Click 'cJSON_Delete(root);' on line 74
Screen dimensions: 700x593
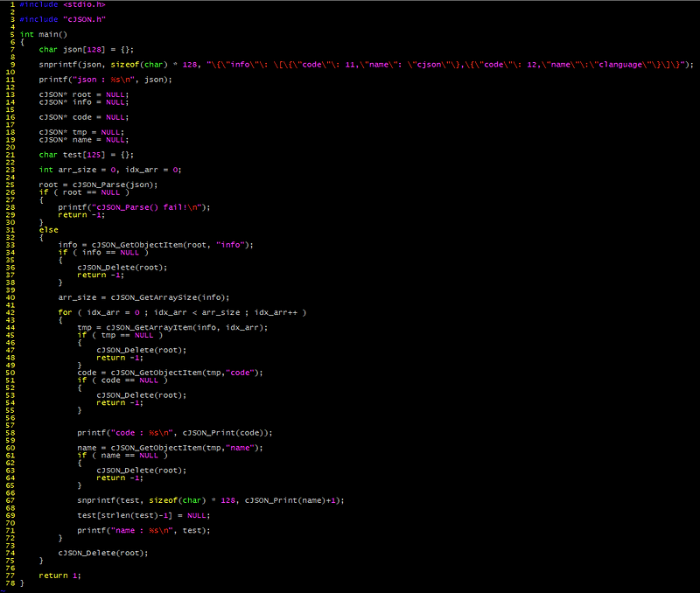103,553
